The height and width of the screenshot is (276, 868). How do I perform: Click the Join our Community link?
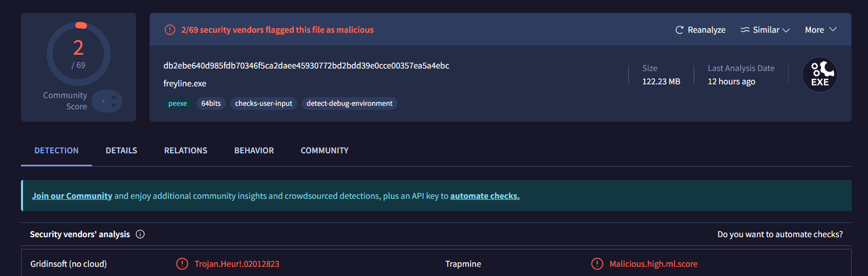[72, 196]
